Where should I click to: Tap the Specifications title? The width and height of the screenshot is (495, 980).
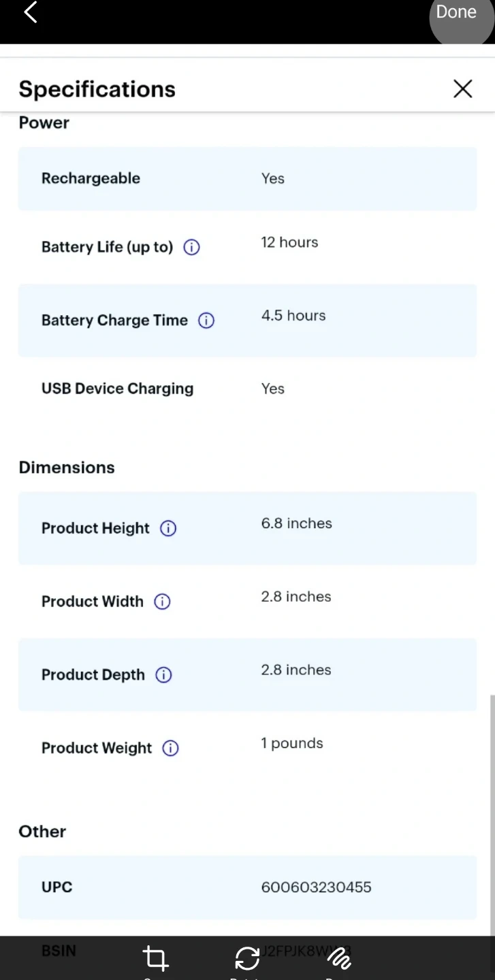[97, 89]
